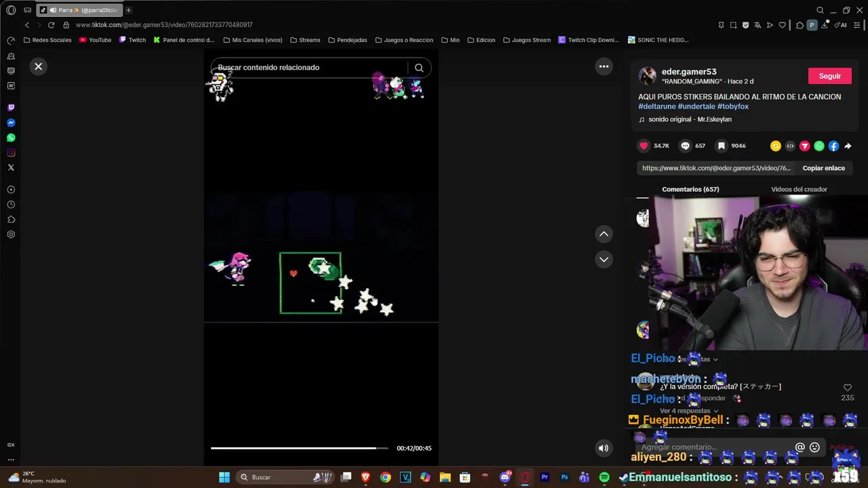The image size is (868, 488).
Task: Open Discord from the taskbar
Action: [505, 477]
